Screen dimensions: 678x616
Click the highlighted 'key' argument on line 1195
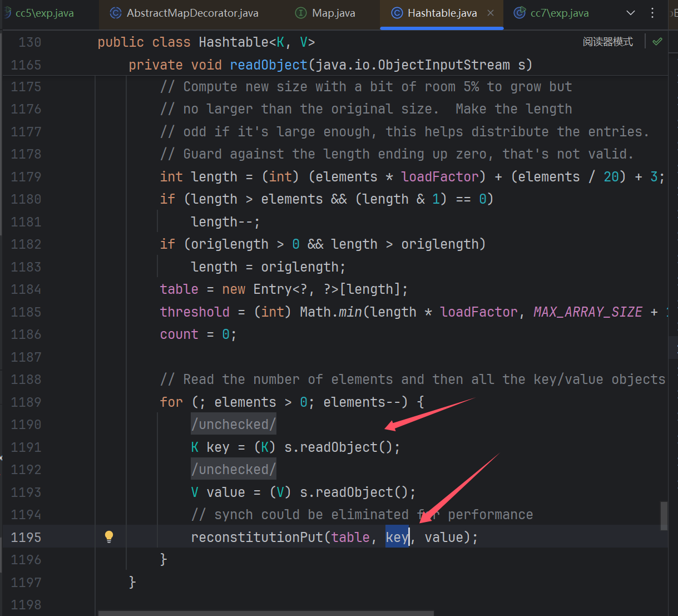pos(397,538)
